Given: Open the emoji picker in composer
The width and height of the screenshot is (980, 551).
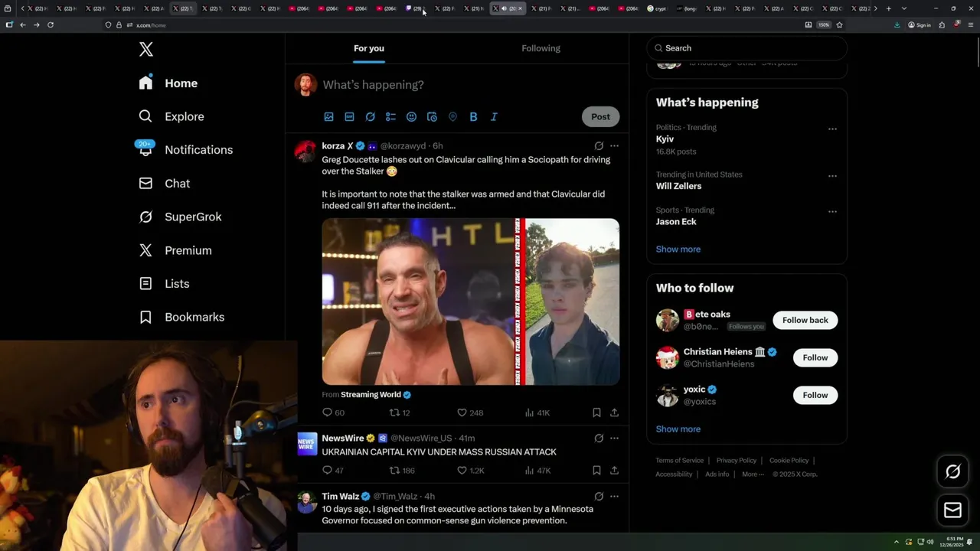Looking at the screenshot, I should coord(411,117).
